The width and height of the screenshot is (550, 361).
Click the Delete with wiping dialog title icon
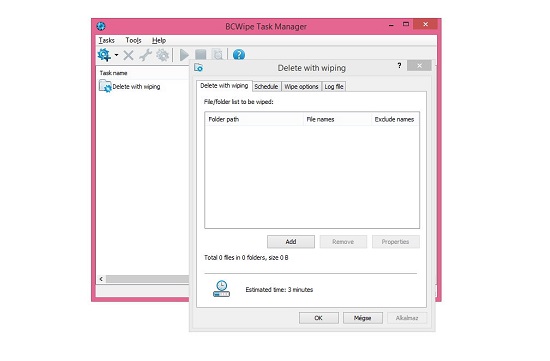(199, 67)
